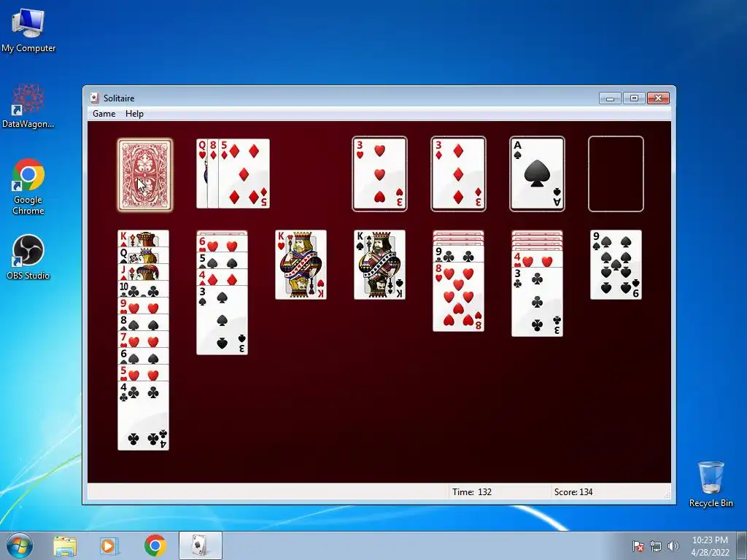Select the 5 of spades in second column
This screenshot has height=560, width=747.
[222, 260]
